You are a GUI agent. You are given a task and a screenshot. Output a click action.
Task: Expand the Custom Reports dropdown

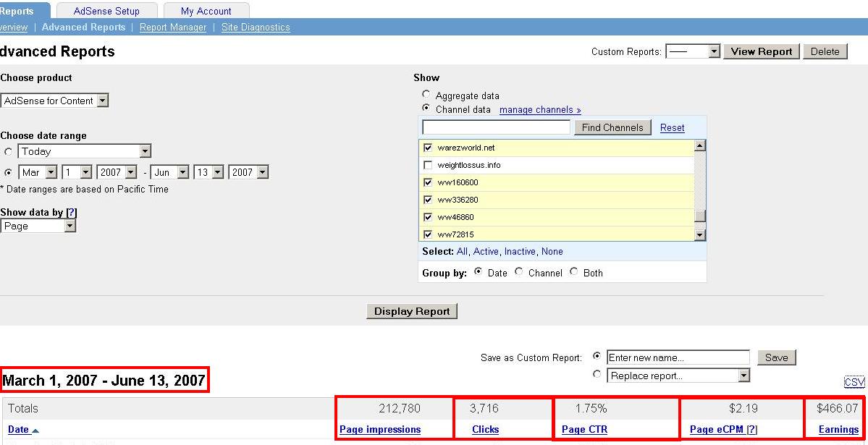tap(693, 51)
